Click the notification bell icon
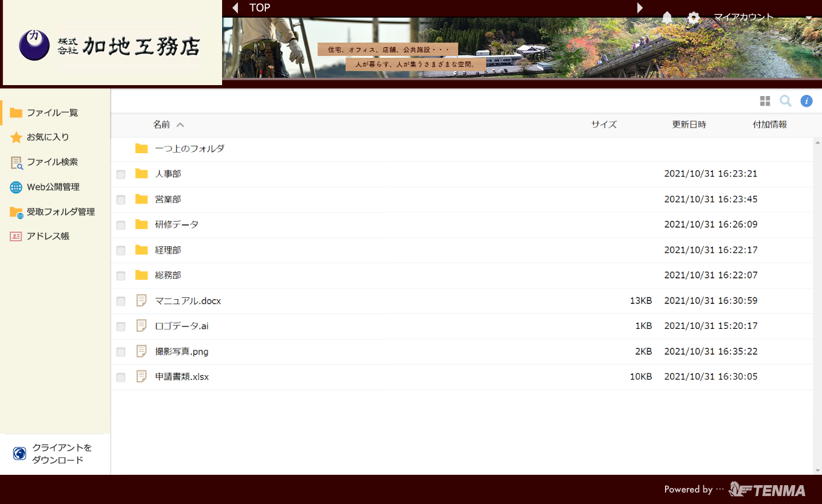822x504 pixels. [x=667, y=18]
